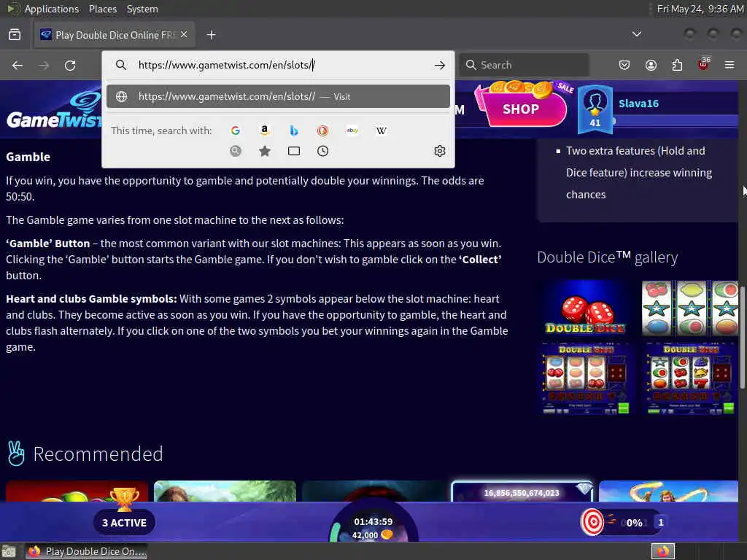This screenshot has width=747, height=560.
Task: Open Double Dice logo gallery thumbnail
Action: coord(585,308)
